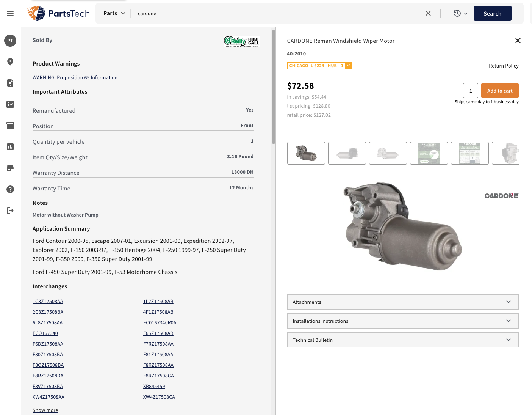Open the location pin sidebar icon

pos(10,62)
